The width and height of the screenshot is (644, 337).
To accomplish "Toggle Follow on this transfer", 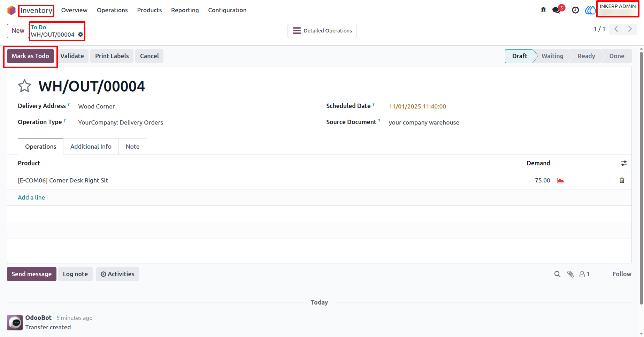I will 622,274.
